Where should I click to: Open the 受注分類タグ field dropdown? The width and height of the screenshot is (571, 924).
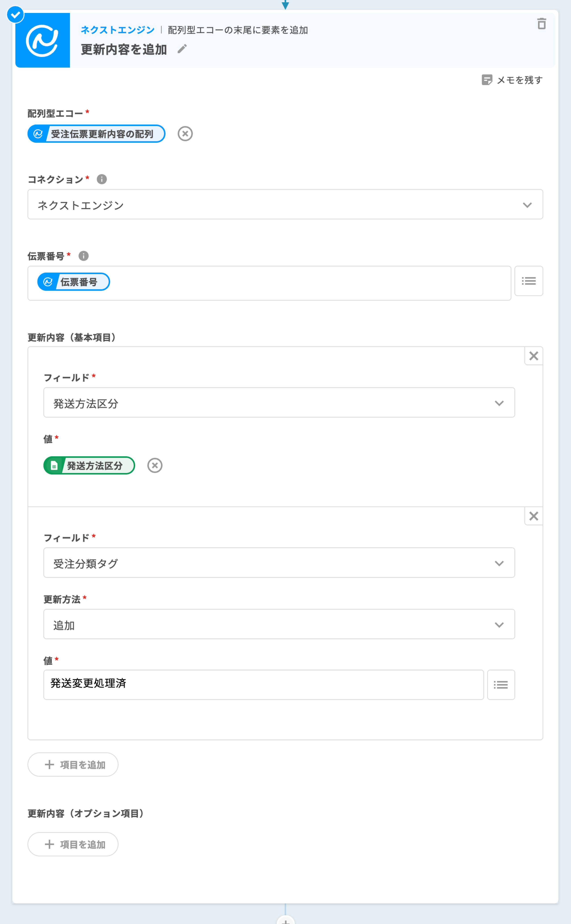(279, 563)
